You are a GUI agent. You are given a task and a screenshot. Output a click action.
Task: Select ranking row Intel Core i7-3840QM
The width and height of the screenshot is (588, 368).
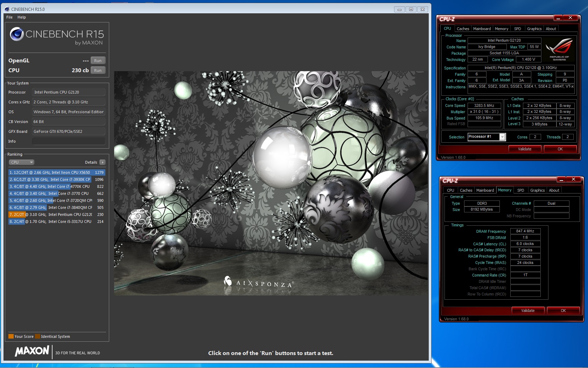click(57, 207)
